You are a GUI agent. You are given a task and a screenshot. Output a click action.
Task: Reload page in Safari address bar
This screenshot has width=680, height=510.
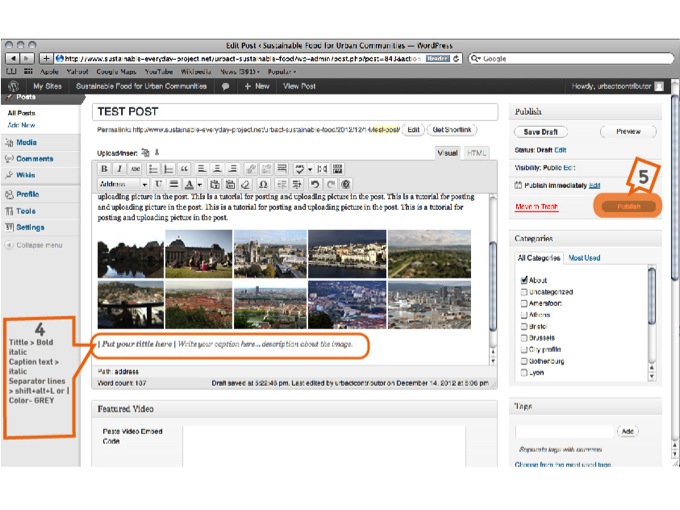click(x=456, y=59)
